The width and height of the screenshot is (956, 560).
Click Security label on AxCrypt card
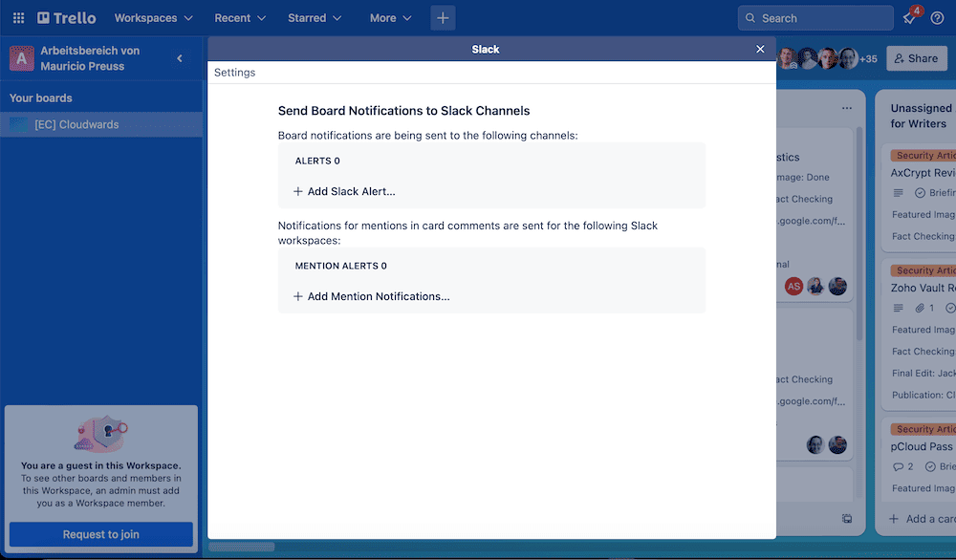[x=923, y=156]
